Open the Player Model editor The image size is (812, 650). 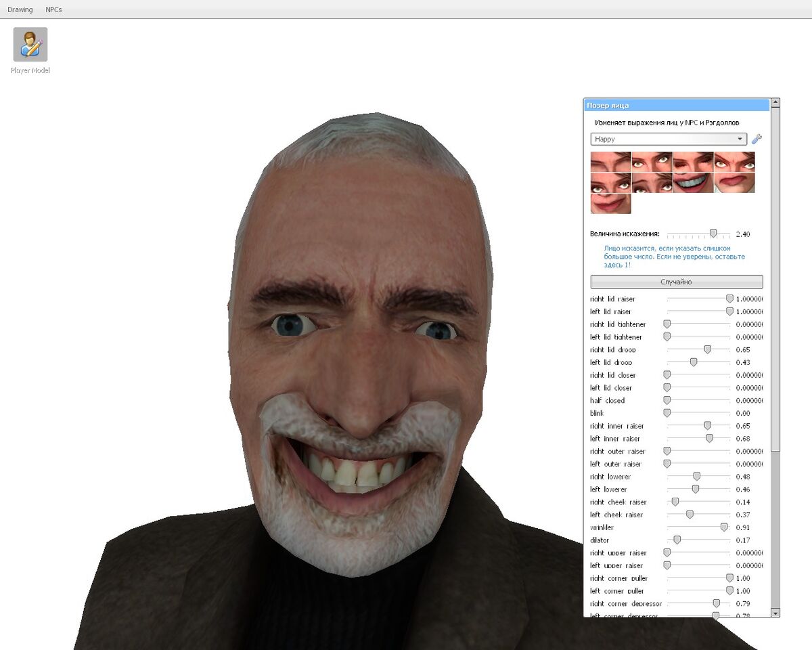tap(30, 45)
